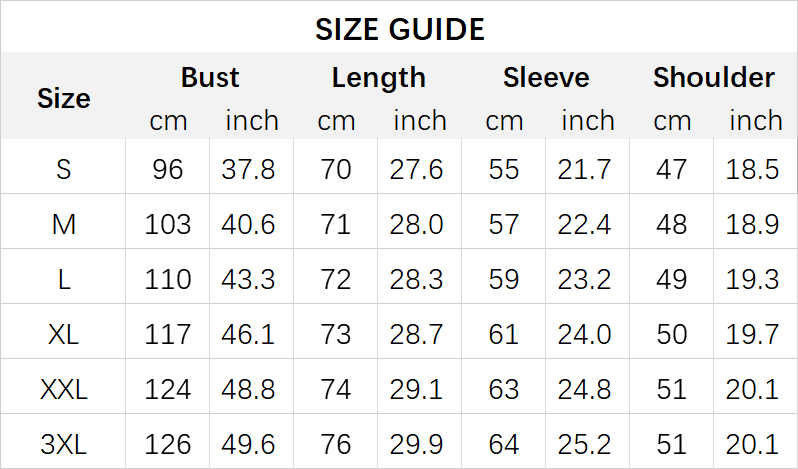
Task: Click the cm subheader under Bust
Action: (168, 121)
